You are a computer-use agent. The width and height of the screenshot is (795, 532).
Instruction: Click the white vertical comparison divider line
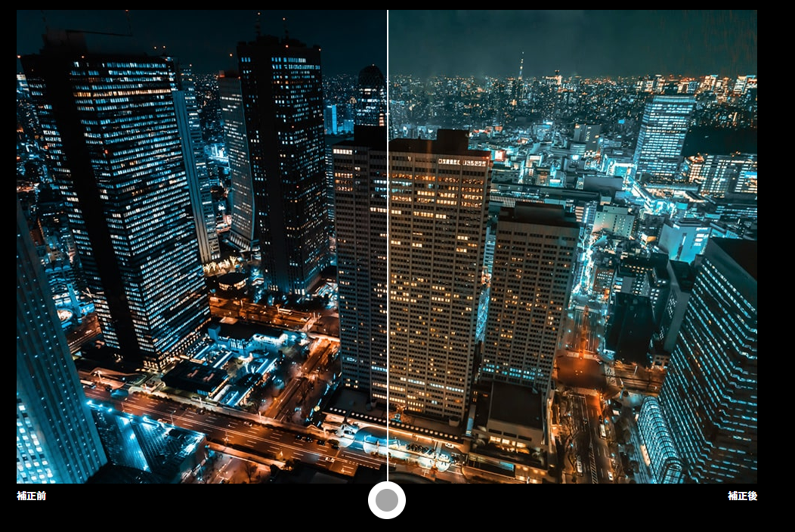coord(388,246)
